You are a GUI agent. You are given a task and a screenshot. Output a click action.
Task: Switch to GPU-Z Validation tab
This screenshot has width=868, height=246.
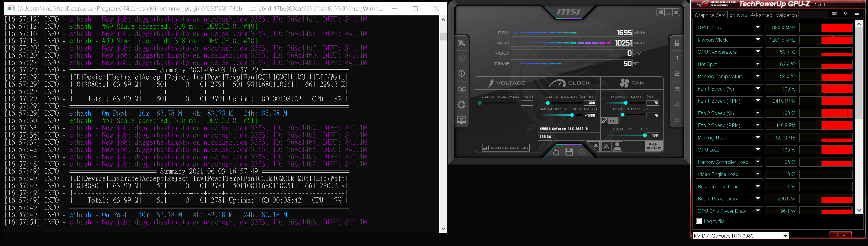coord(786,15)
